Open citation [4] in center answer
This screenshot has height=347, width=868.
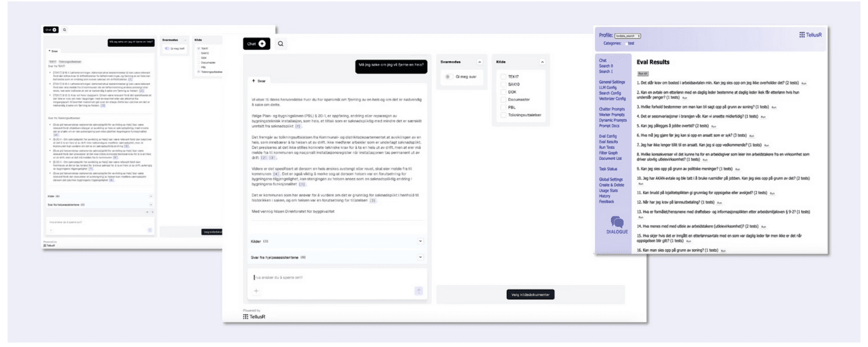pos(277,173)
